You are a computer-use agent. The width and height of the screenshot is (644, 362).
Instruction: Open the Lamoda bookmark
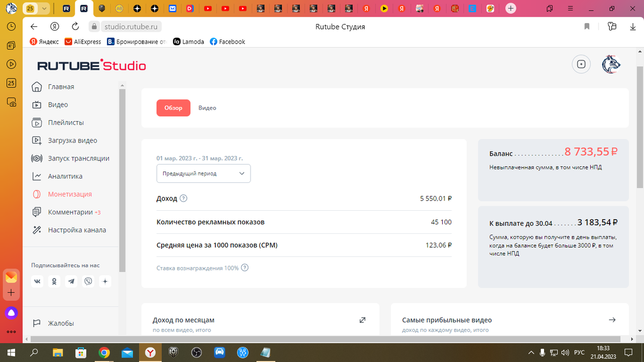point(188,41)
